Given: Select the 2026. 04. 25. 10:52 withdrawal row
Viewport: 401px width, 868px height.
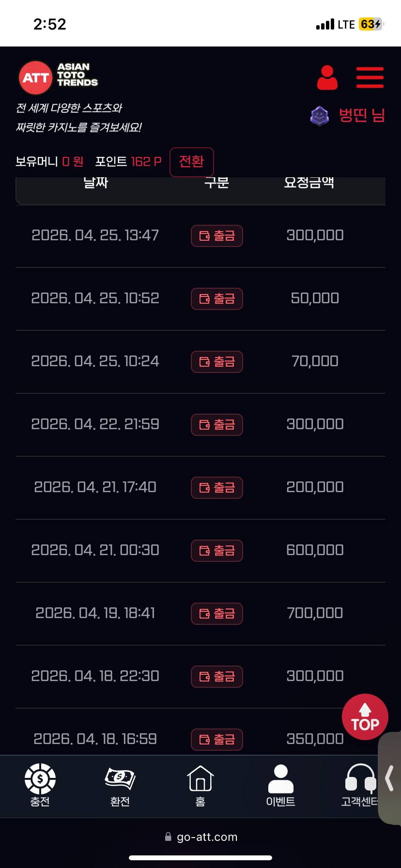Looking at the screenshot, I should coord(95,298).
